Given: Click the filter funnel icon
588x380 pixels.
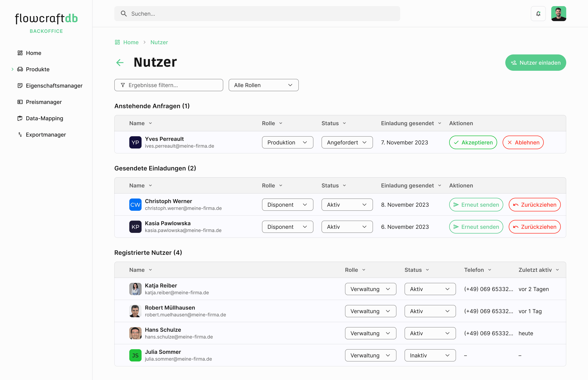Looking at the screenshot, I should click(123, 85).
